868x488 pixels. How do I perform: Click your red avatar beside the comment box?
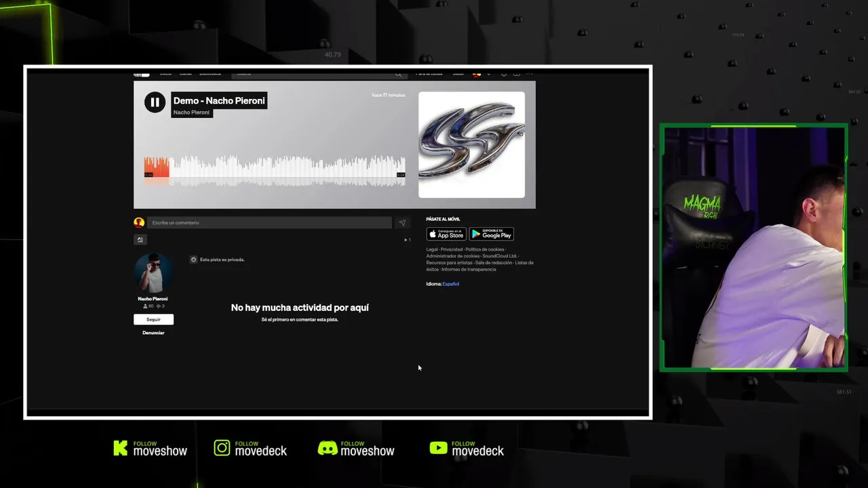coord(139,222)
